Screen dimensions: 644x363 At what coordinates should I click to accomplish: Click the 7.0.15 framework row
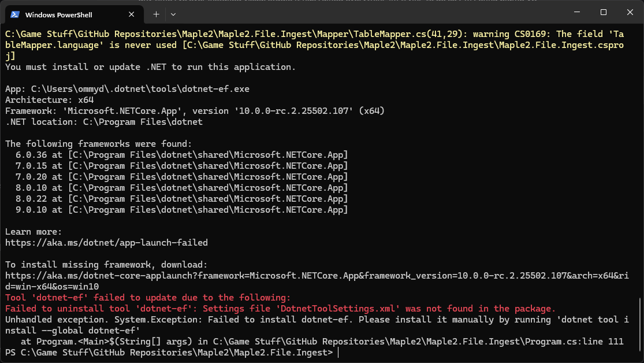pyautogui.click(x=181, y=166)
